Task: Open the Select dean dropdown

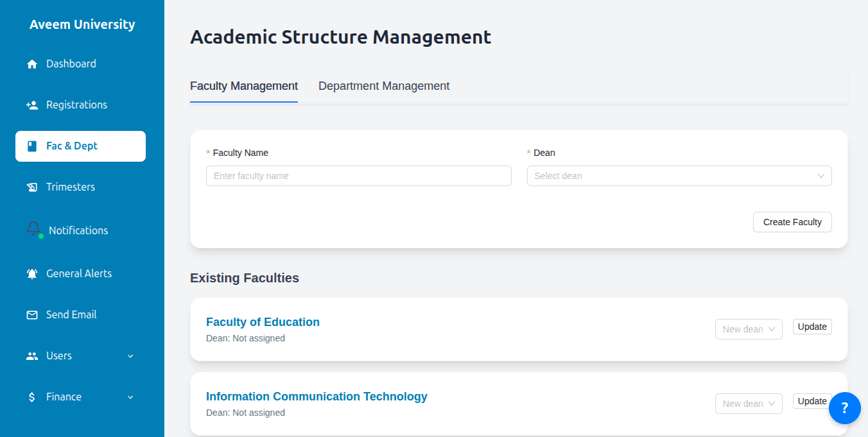Action: pyautogui.click(x=679, y=175)
